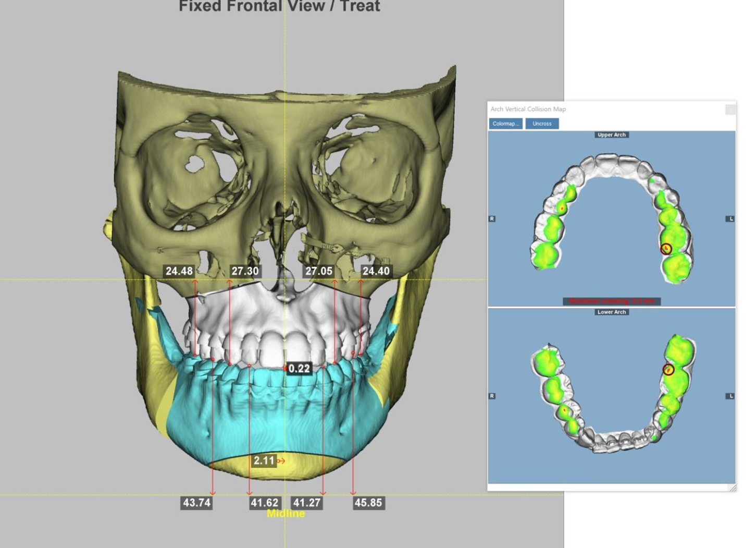Select the 0.22 dental midline value
756x548 pixels.
299,369
